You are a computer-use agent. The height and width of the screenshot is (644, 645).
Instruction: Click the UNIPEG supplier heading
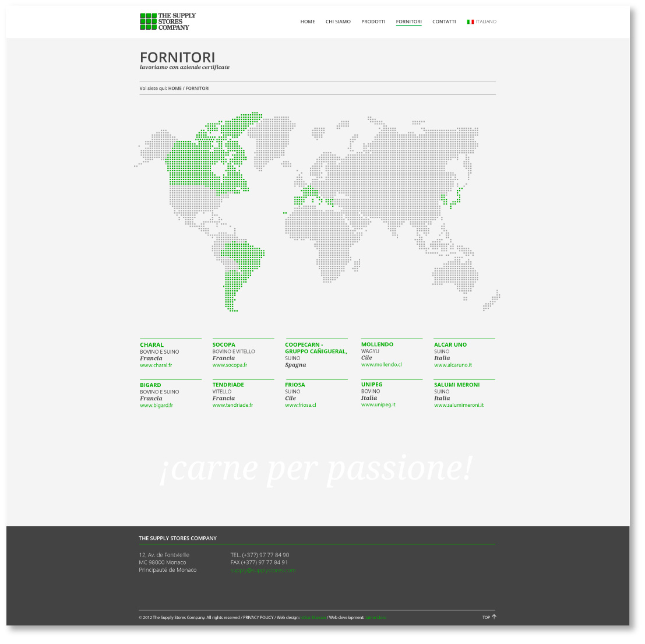pos(372,384)
